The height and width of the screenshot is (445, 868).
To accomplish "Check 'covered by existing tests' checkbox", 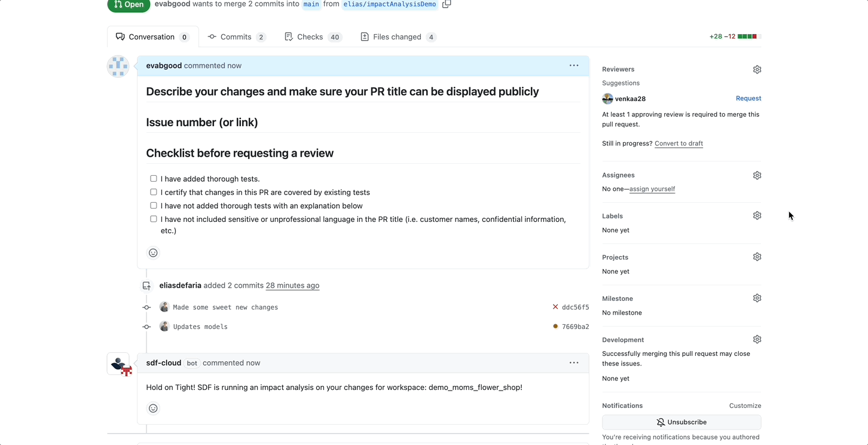I will click(154, 192).
